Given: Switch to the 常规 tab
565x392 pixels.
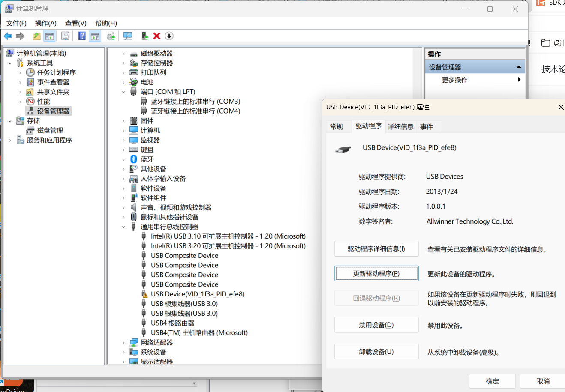Looking at the screenshot, I should [337, 126].
